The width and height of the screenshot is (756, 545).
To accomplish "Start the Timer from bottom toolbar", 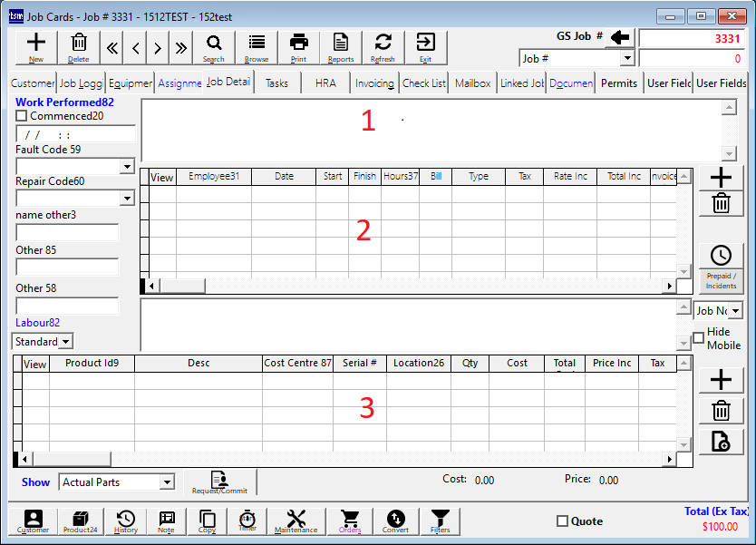I will coord(247,521).
